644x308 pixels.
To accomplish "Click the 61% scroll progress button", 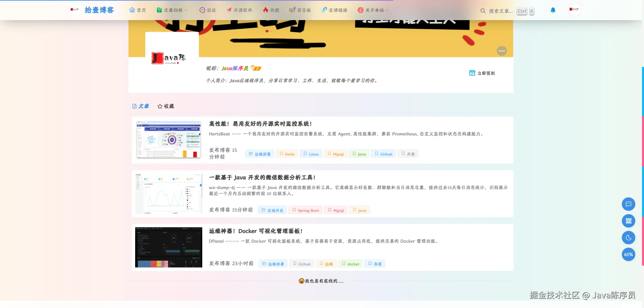I will click(x=629, y=254).
